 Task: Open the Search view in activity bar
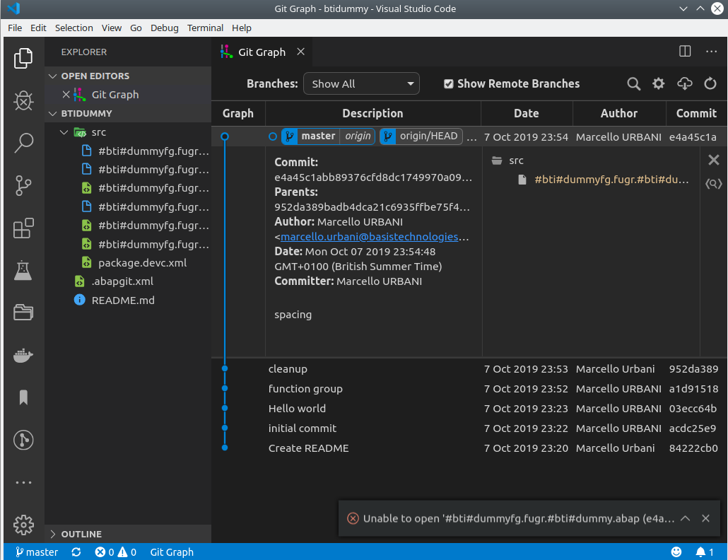point(23,143)
